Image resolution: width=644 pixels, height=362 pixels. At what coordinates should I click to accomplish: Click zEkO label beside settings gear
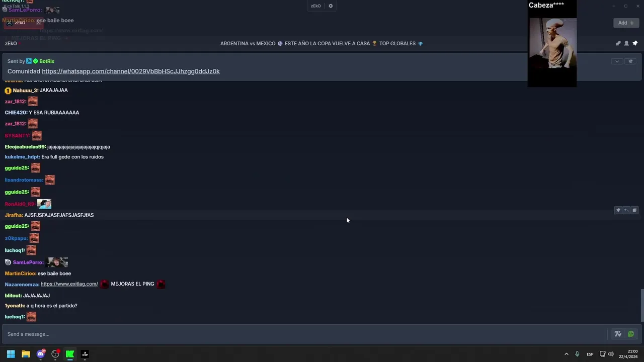315,6
